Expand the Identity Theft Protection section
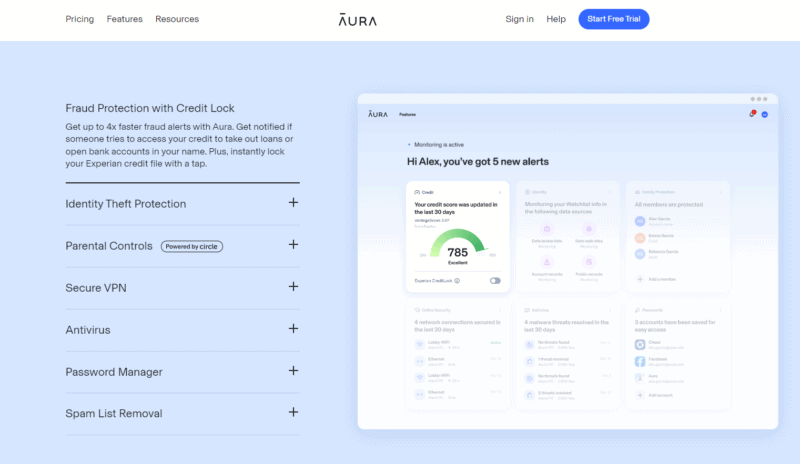The image size is (800, 464). (293, 203)
